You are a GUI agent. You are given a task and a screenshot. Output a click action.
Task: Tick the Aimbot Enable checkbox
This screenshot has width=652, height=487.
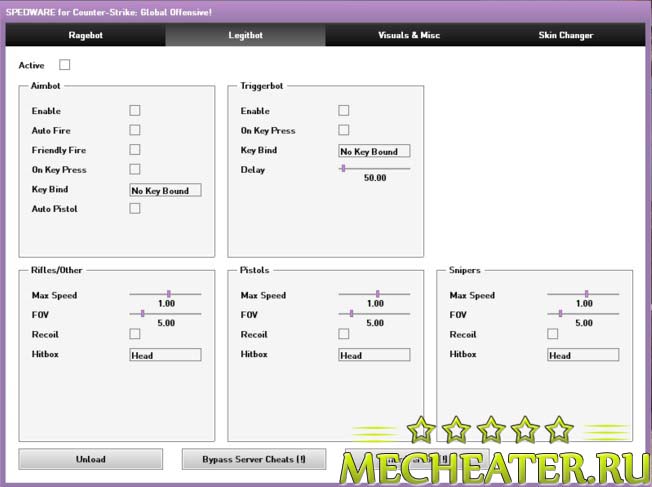135,110
